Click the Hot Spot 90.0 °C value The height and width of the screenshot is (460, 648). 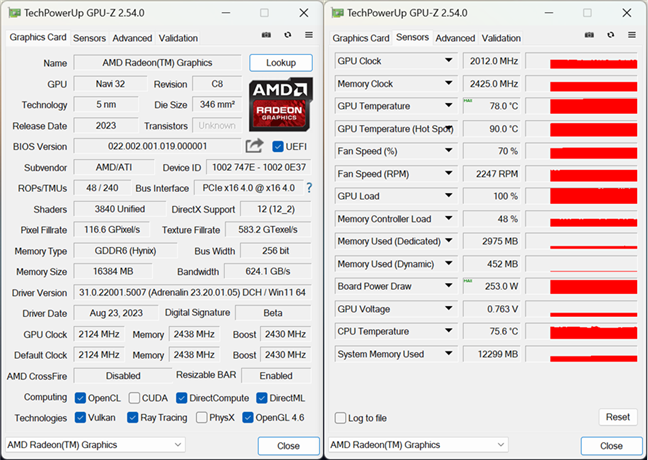492,129
